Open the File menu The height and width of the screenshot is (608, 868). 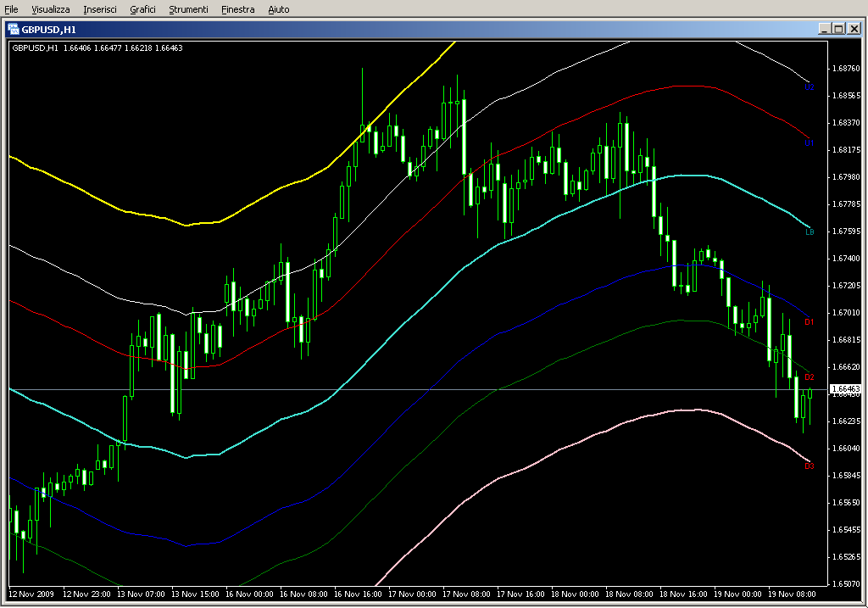click(11, 9)
